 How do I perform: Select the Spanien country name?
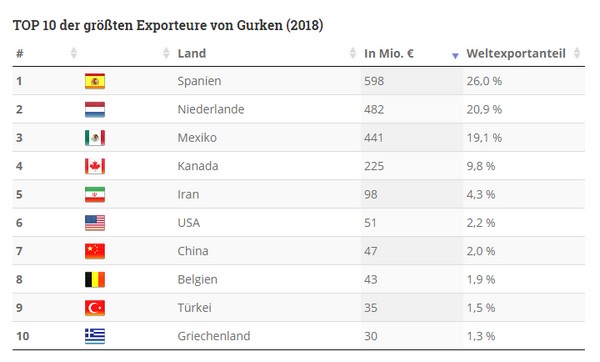(199, 81)
